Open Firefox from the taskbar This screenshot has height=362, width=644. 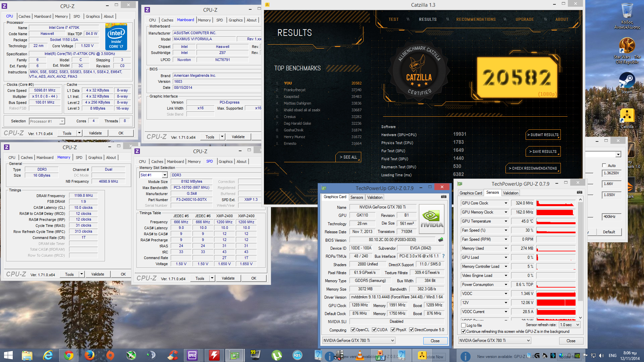[x=89, y=355]
